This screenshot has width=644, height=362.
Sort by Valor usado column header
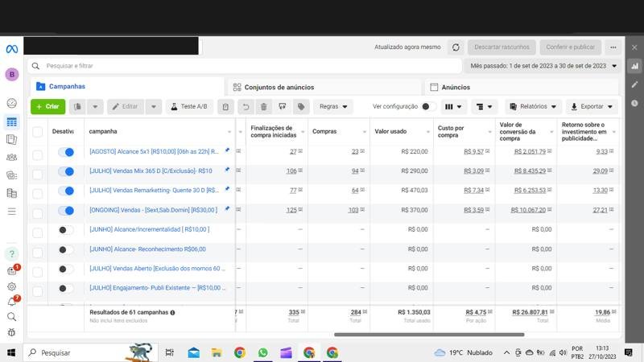(x=390, y=131)
